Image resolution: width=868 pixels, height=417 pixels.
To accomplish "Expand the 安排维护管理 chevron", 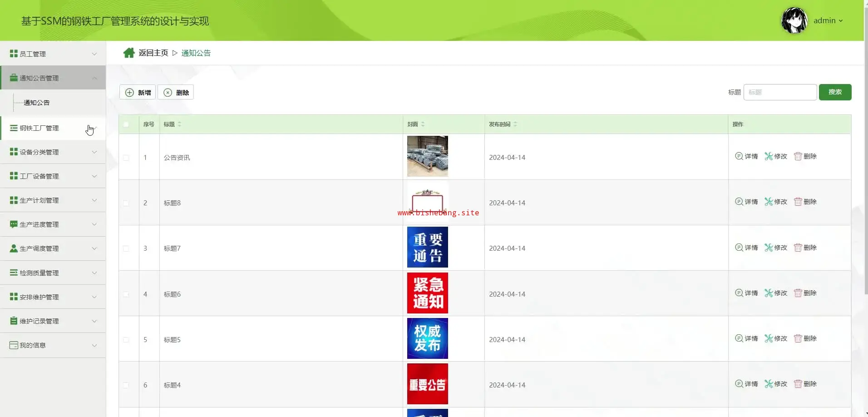I will (x=94, y=297).
